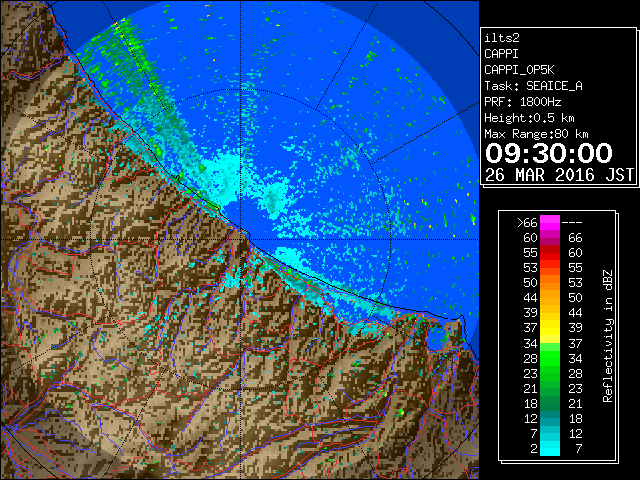
Task: Pick the bright green swatch on the reflectivity scale
Action: 550,358
